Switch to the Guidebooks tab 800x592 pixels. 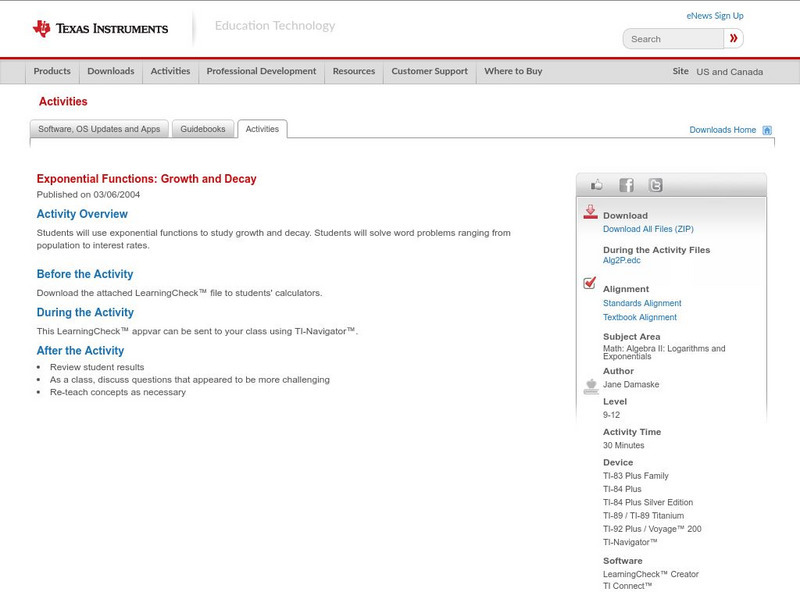pyautogui.click(x=204, y=129)
